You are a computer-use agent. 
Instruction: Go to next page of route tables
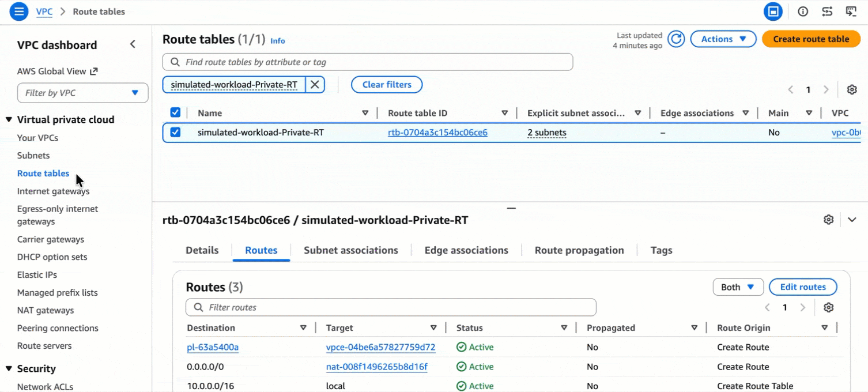826,89
